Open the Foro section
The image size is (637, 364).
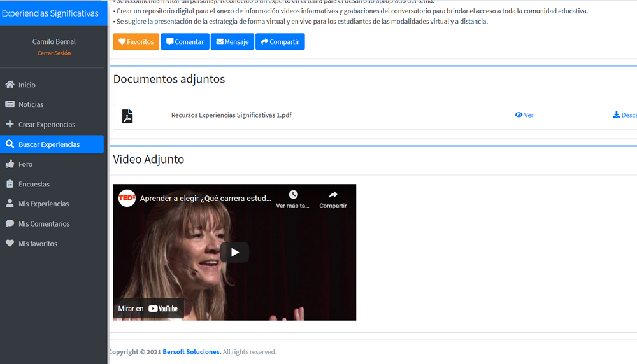click(x=25, y=164)
